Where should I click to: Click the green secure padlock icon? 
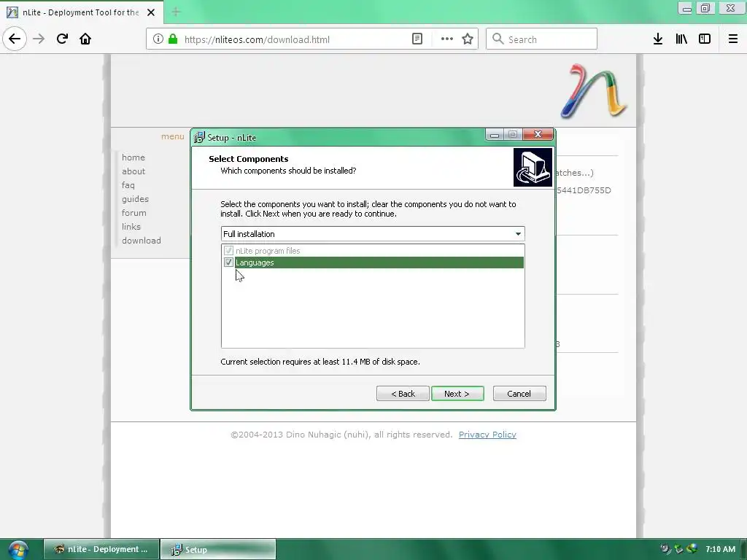173,39
